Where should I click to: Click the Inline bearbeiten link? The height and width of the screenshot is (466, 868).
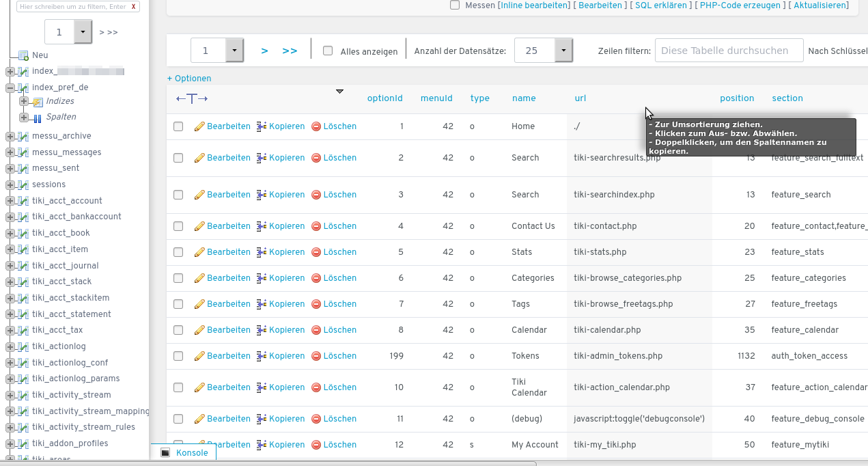tap(535, 5)
